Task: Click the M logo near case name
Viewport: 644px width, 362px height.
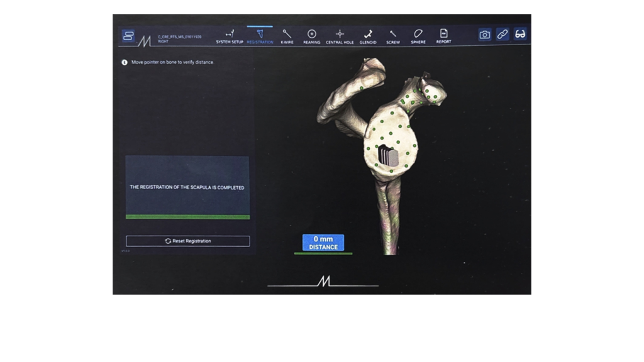Action: 144,41
